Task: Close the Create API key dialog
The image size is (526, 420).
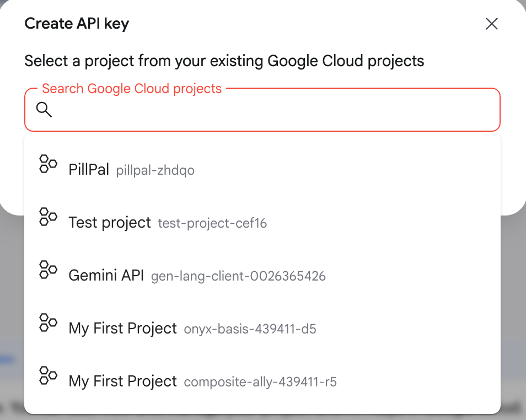Action: [492, 24]
